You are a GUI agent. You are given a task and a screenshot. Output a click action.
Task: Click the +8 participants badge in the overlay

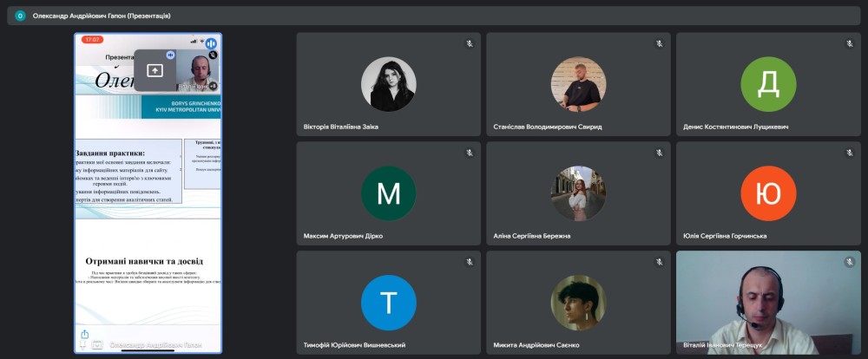(x=213, y=86)
